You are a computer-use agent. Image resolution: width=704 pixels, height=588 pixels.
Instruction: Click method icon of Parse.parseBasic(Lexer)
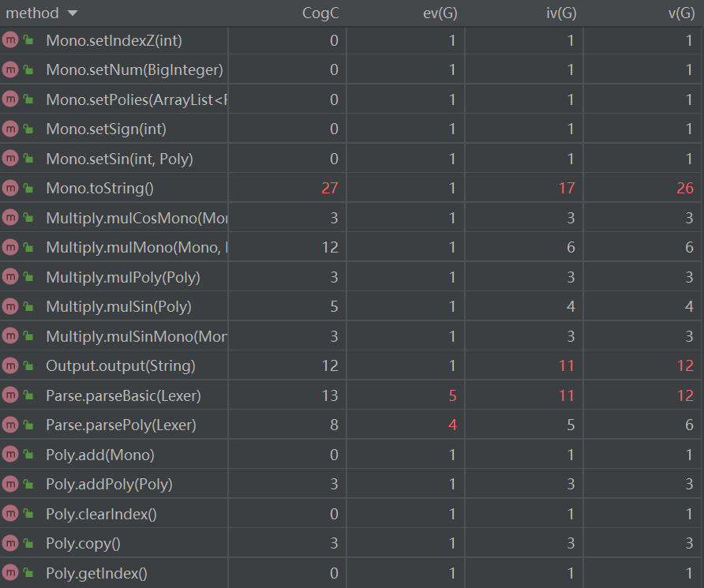pos(10,395)
